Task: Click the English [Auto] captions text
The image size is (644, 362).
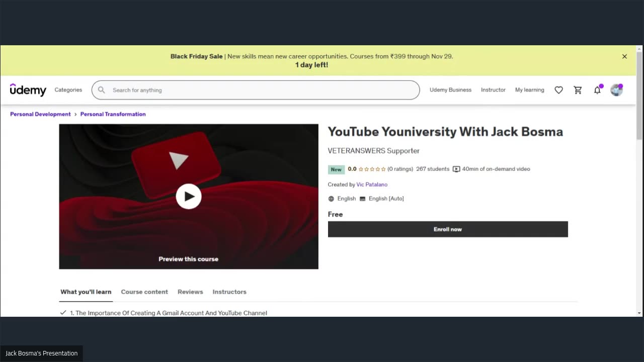Action: 386,199
